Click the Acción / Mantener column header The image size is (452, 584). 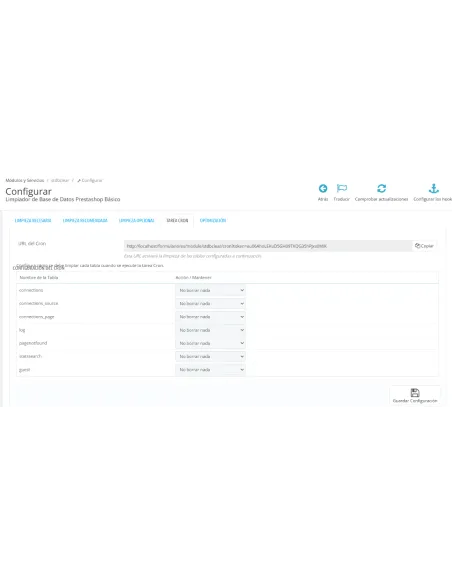coord(193,277)
